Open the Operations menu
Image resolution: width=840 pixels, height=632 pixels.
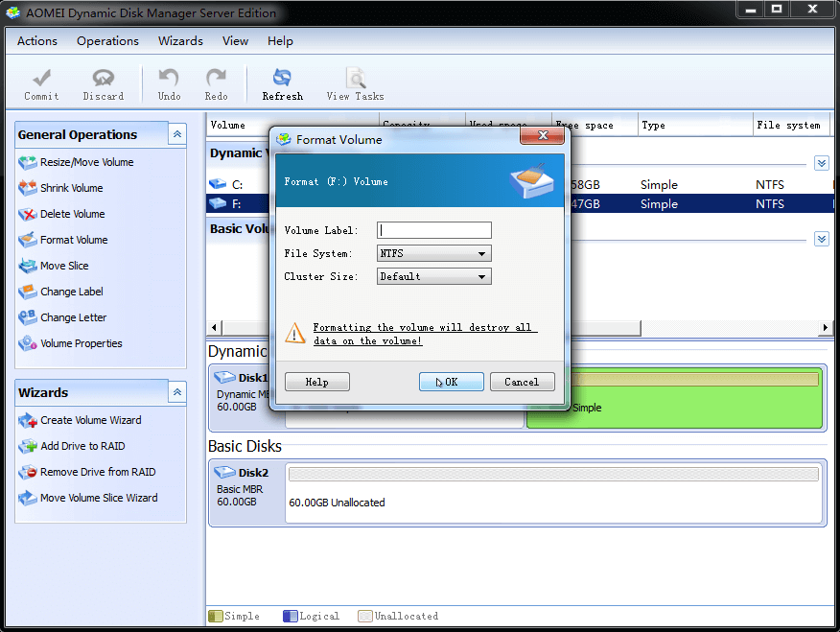pos(107,40)
